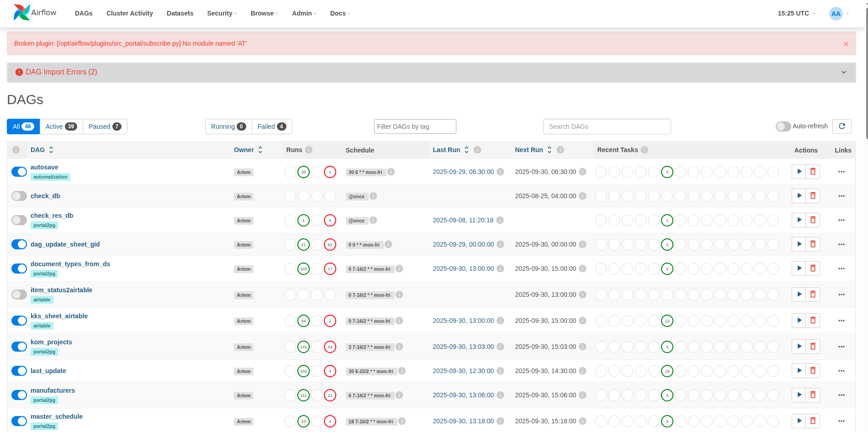Unpause the check_db DAG toggle
The image size is (868, 432).
coord(19,196)
